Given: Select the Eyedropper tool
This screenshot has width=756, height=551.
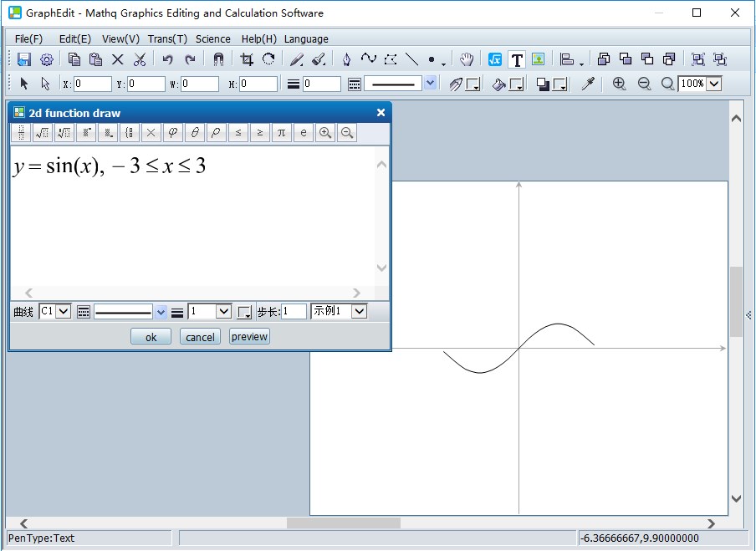Looking at the screenshot, I should point(588,84).
